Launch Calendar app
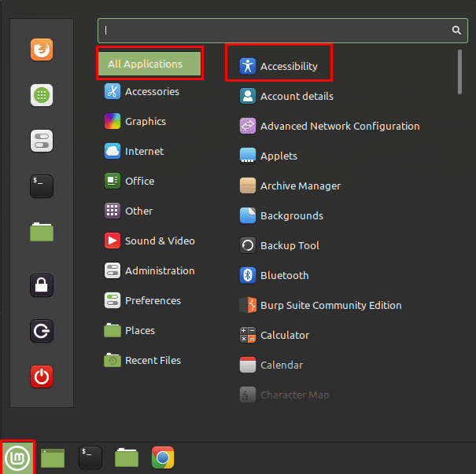Screen dimensions: 476x474 271,365
